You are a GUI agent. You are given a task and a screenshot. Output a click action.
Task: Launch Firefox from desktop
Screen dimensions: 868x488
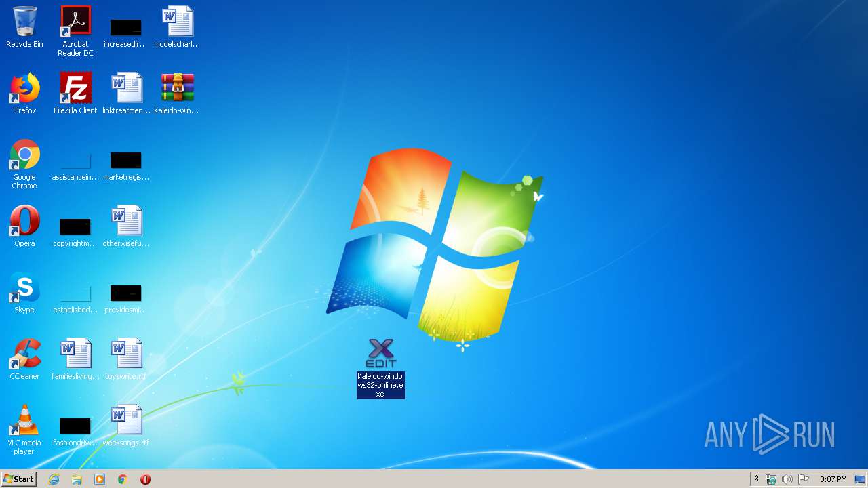pyautogui.click(x=24, y=94)
